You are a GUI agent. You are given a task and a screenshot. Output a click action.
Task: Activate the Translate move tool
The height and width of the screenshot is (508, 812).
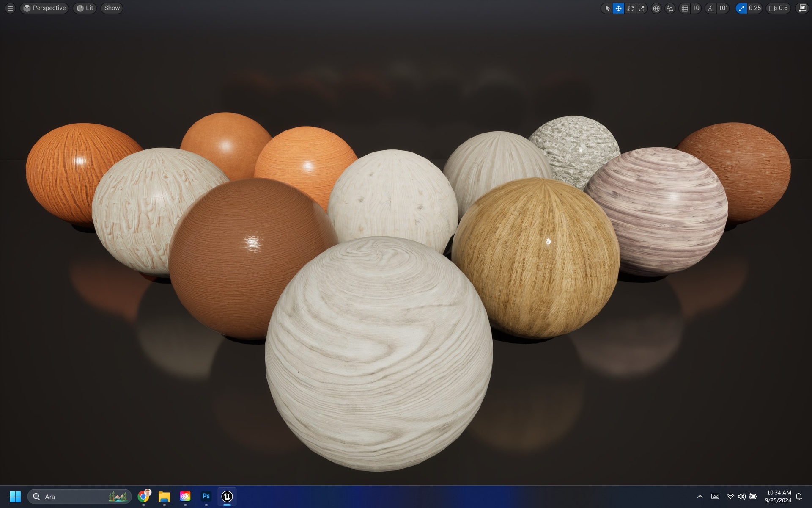point(618,8)
